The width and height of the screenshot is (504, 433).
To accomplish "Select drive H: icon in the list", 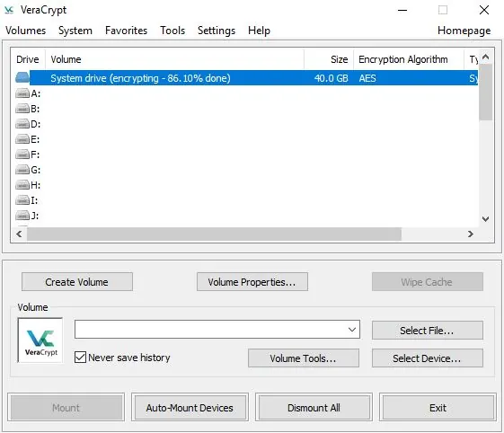I will (22, 185).
